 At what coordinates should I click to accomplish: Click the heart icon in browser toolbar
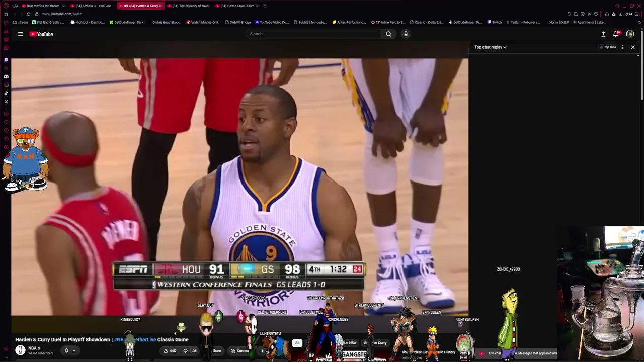[596, 14]
